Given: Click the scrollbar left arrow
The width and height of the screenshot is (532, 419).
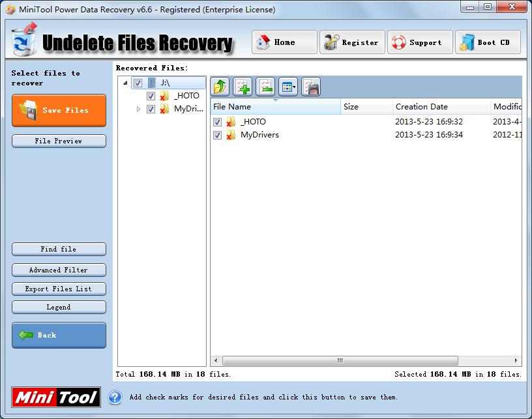Looking at the screenshot, I should click(216, 360).
